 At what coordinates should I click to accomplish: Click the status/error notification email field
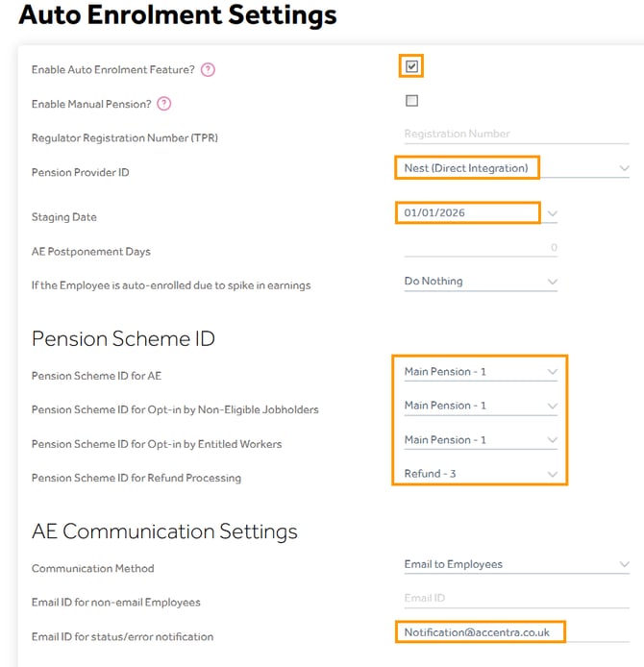[x=516, y=632]
